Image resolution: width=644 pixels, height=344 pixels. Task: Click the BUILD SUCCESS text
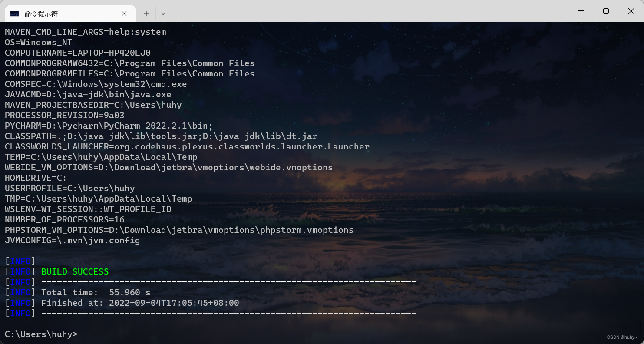(x=75, y=271)
